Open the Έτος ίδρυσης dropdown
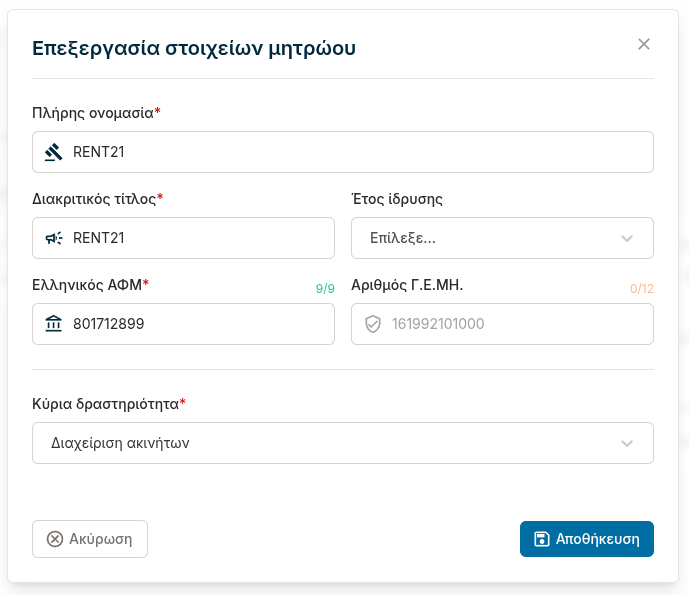689x595 pixels. pos(502,238)
